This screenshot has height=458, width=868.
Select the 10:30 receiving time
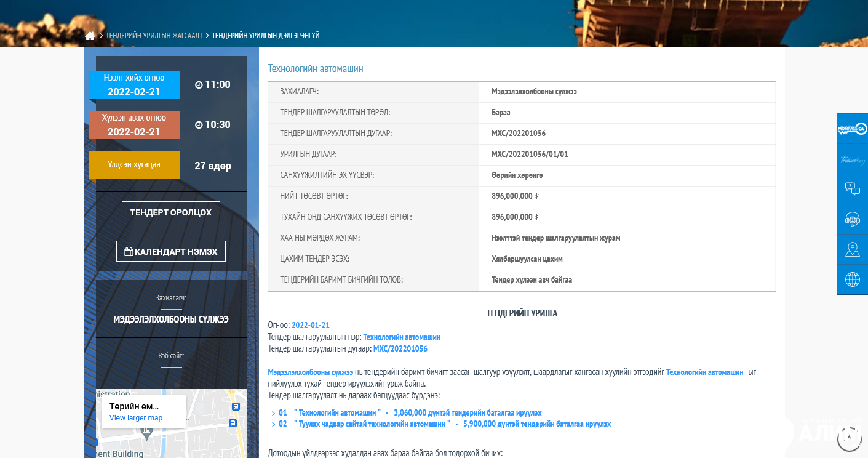[218, 125]
